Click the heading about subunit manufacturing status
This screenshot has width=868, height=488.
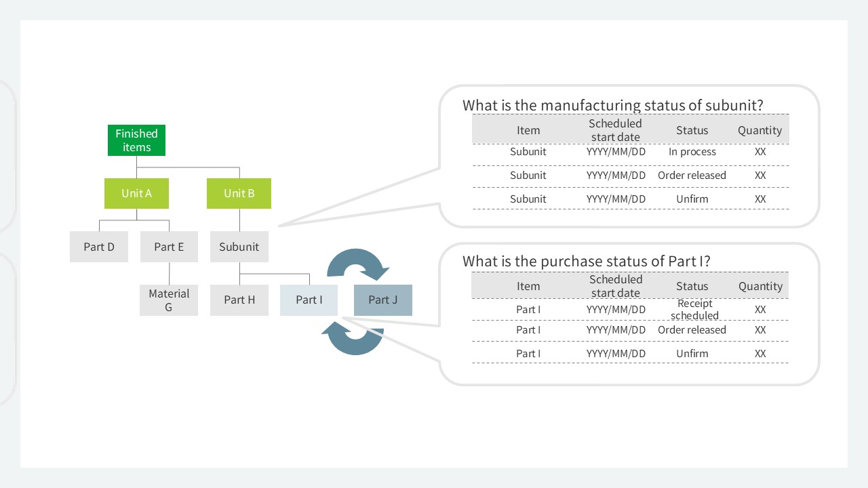pyautogui.click(x=613, y=105)
